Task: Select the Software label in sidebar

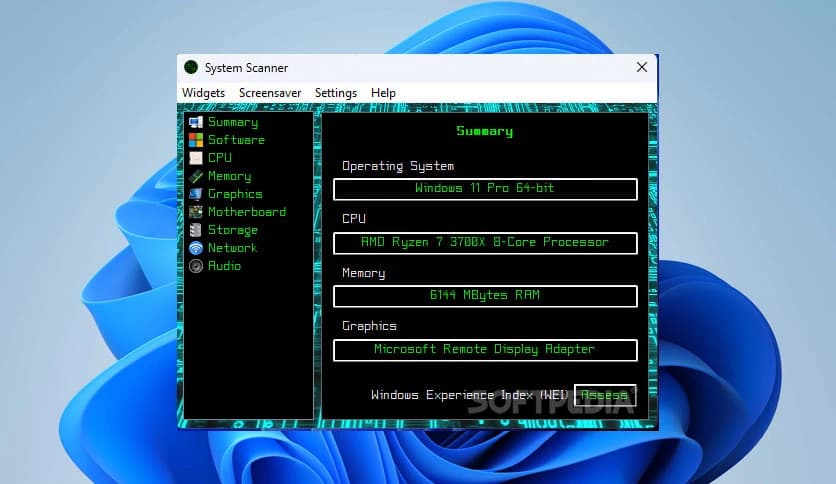Action: (x=236, y=140)
